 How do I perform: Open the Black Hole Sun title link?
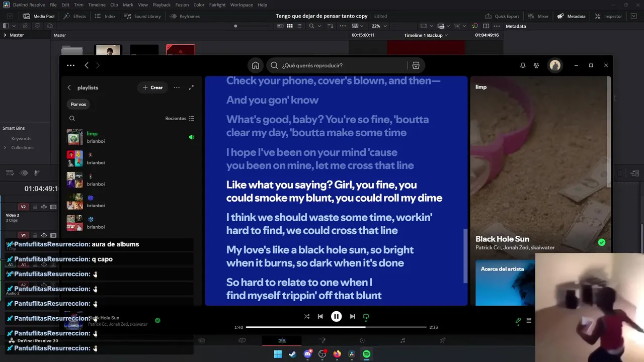pos(502,239)
